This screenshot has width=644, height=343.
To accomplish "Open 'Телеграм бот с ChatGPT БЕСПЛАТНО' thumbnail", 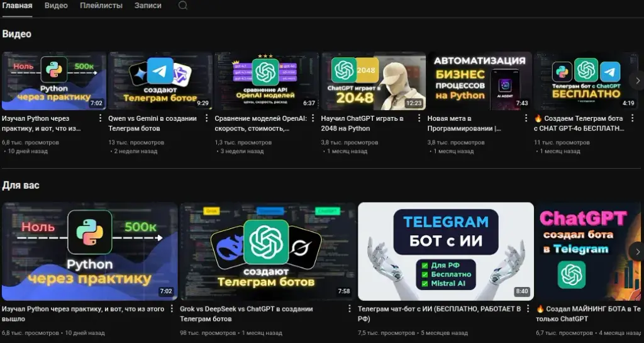I will coord(586,81).
